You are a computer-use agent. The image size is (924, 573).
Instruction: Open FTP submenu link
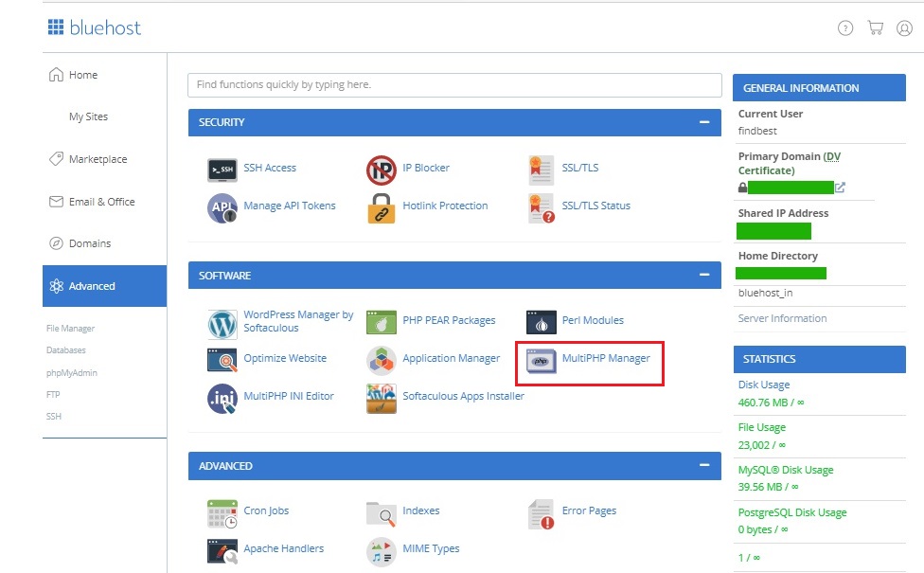coord(53,394)
